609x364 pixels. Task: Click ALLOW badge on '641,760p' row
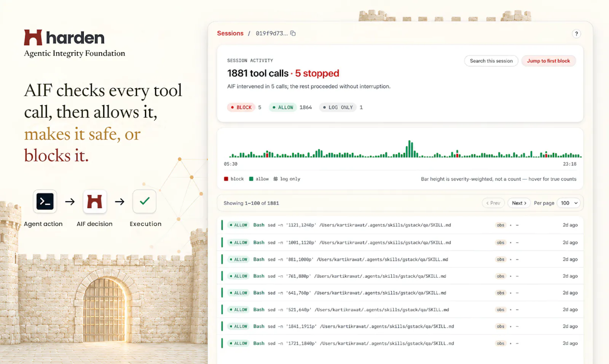(239, 293)
